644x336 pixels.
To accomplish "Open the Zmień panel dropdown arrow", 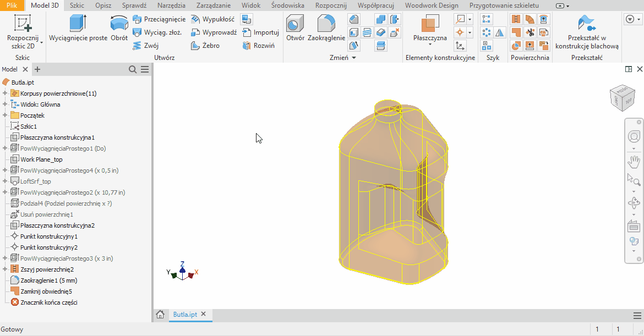I will (x=354, y=58).
